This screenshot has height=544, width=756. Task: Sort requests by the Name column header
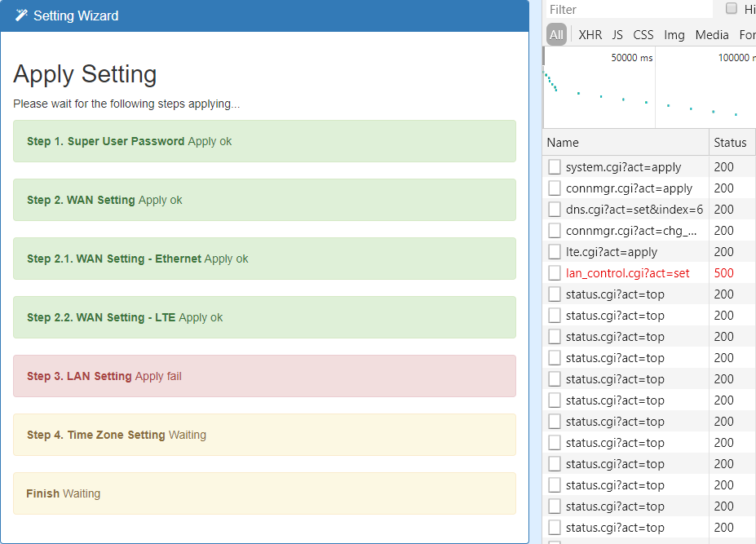[626, 142]
